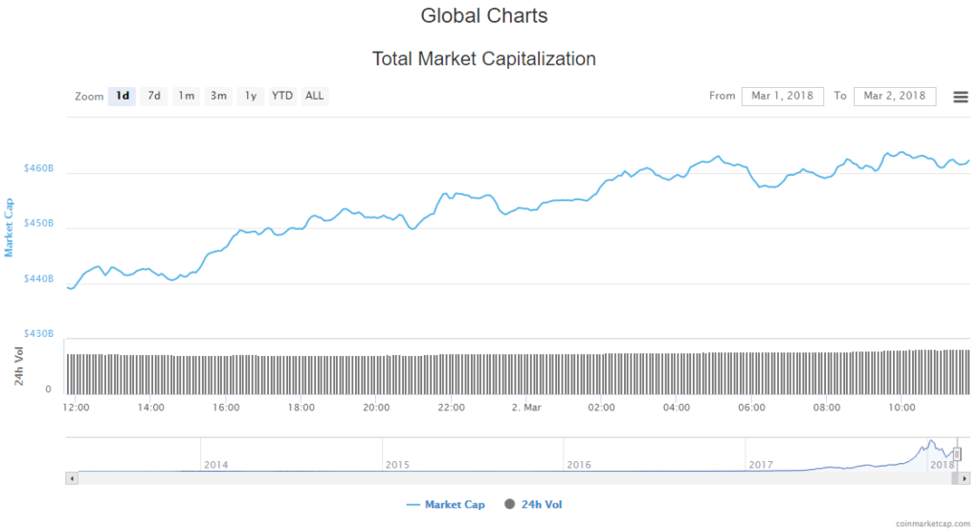Viewport: 980px width, 530px height.
Task: Toggle 24h Vol series in legend
Action: 540,504
